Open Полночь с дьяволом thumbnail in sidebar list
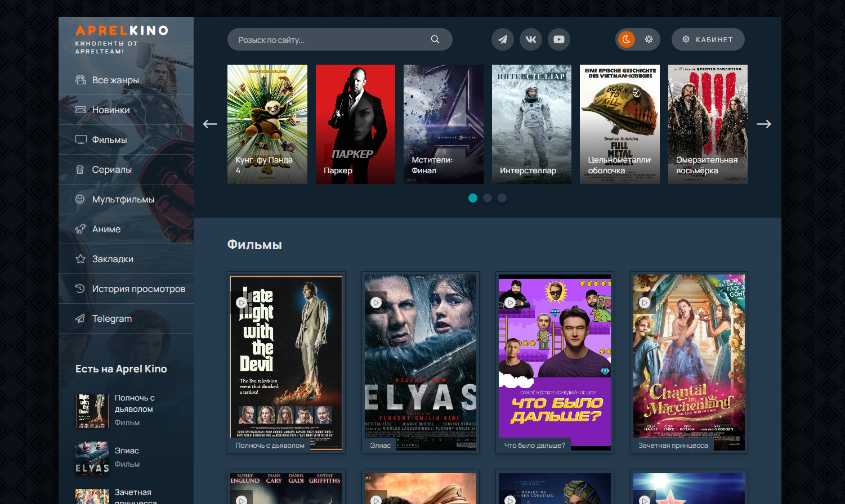This screenshot has width=845, height=504. (92, 411)
